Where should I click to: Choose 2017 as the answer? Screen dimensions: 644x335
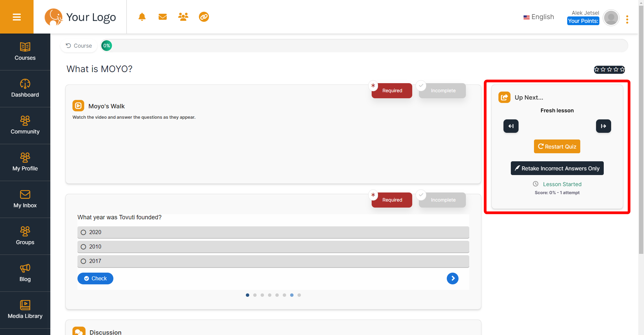click(84, 261)
